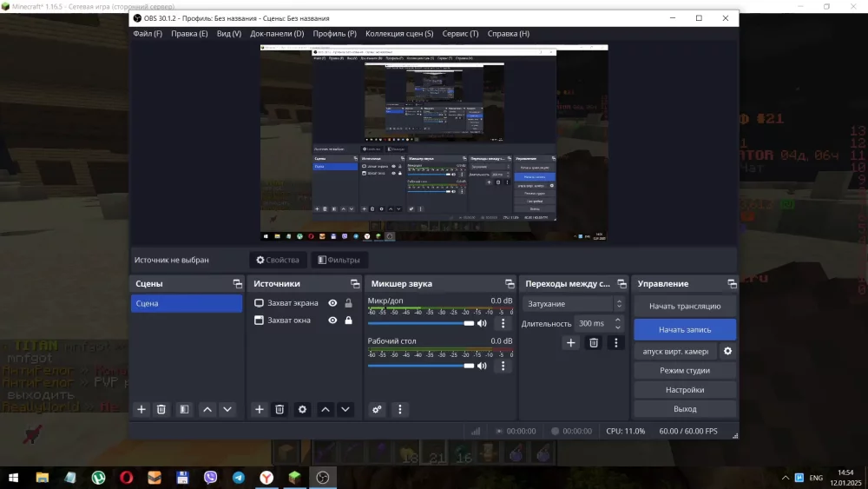Open the Коллекция сцен menu

pyautogui.click(x=399, y=33)
